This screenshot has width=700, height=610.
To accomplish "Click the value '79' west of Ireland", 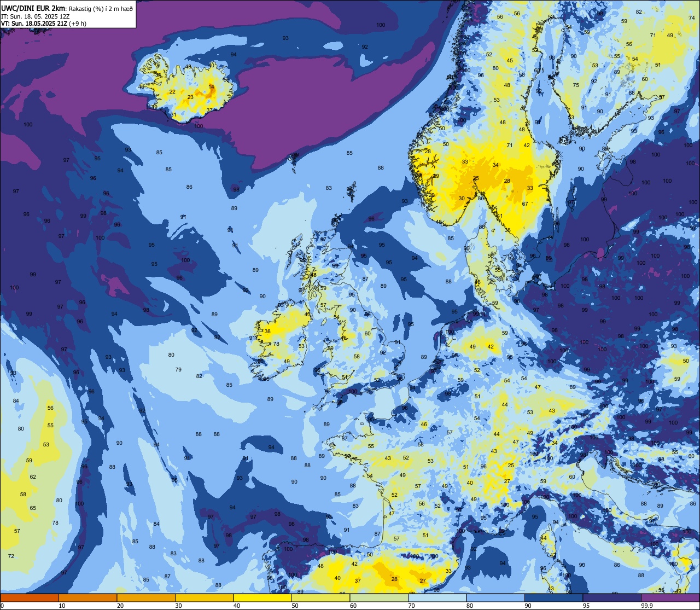I will 178,370.
